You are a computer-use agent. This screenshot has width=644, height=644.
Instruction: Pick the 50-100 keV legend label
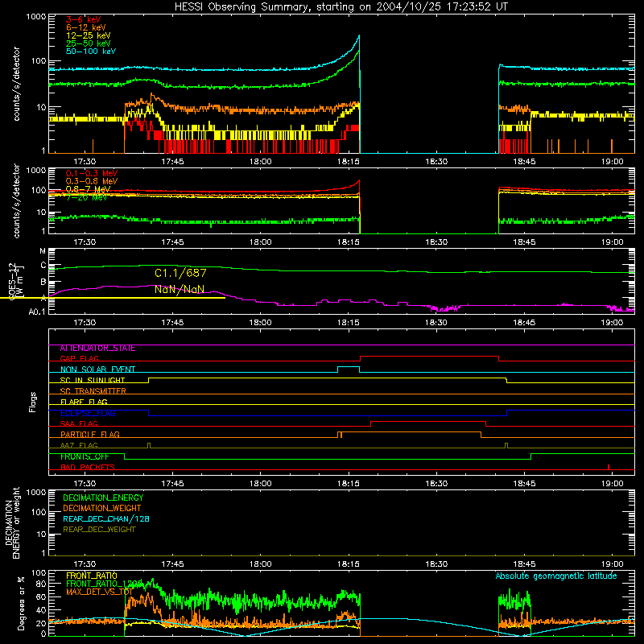tap(91, 52)
